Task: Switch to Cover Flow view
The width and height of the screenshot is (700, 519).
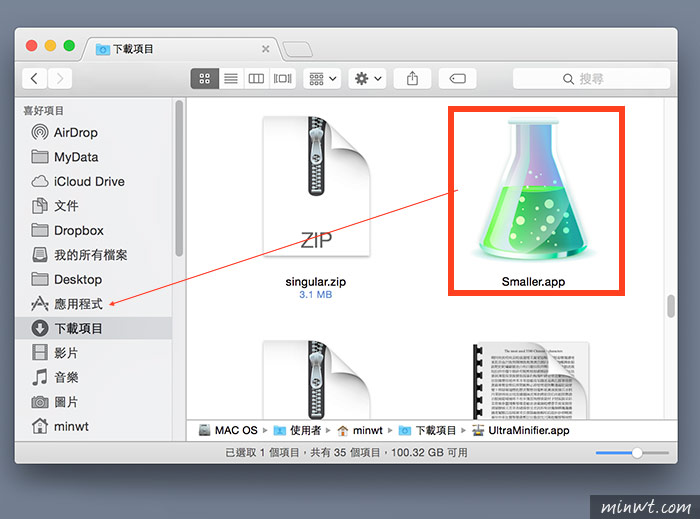Action: pos(283,79)
